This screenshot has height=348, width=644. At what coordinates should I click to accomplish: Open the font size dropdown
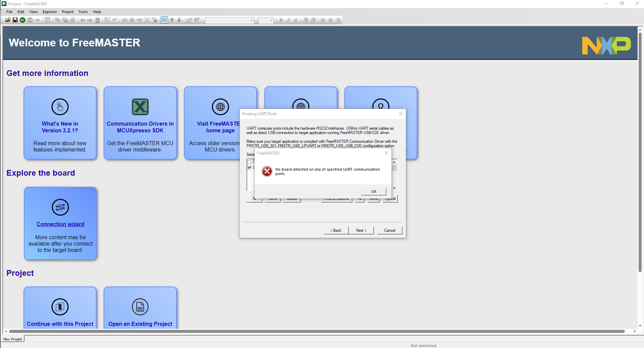point(271,20)
